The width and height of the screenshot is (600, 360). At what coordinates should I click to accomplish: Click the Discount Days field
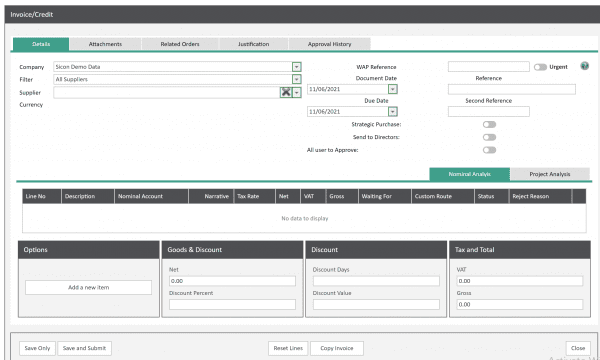[x=376, y=281]
